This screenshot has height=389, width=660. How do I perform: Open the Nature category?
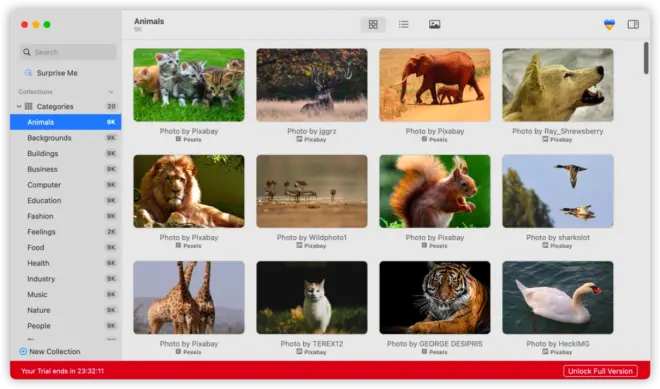pyautogui.click(x=66, y=310)
